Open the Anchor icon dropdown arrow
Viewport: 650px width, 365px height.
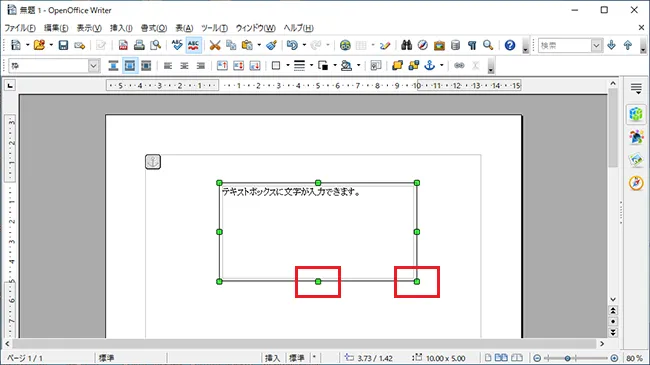441,66
